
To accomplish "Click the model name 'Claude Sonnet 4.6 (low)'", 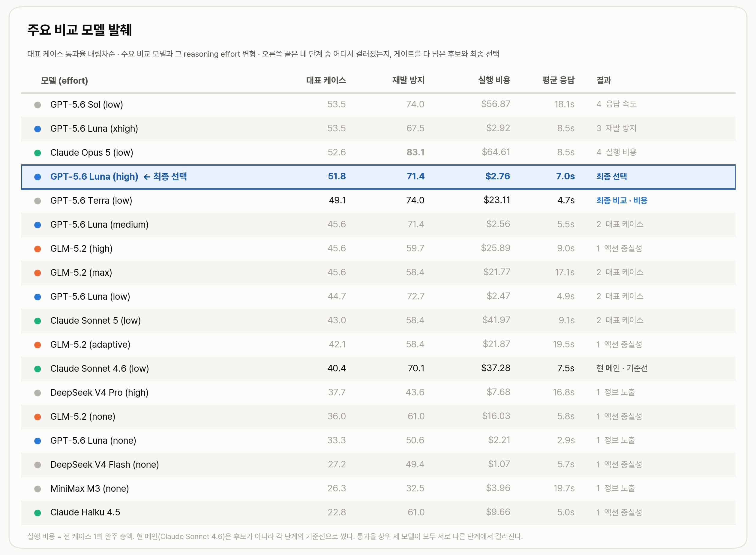I will [x=100, y=368].
